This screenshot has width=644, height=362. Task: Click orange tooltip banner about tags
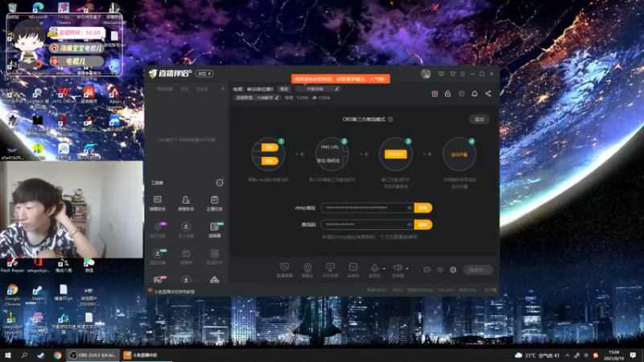341,79
